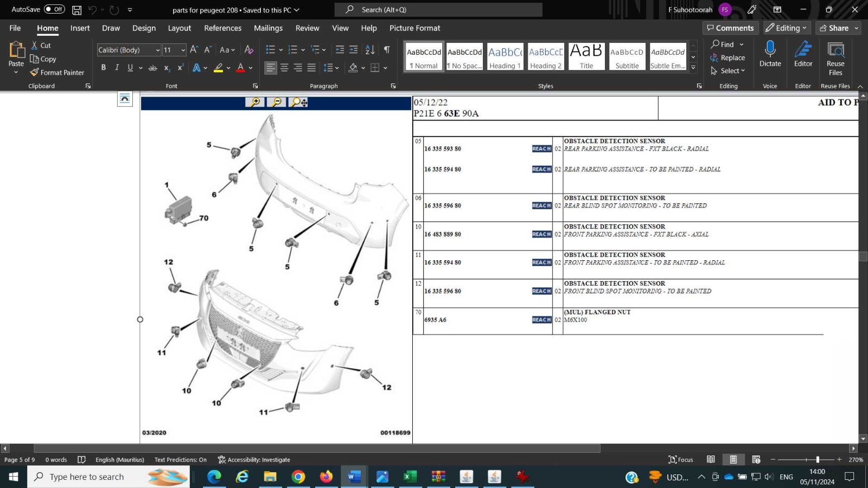Open Reuse Files pane
This screenshot has height=488, width=868.
(x=835, y=59)
